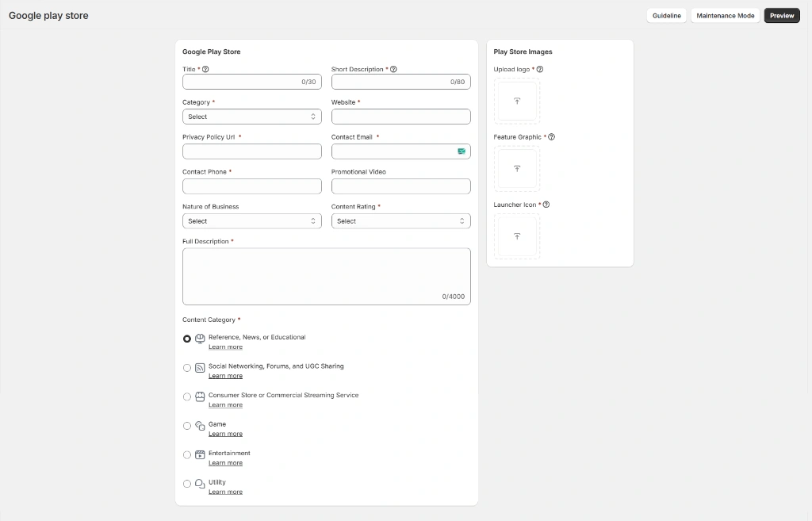Screen dimensions: 812x521
Task: Click the 0/4000 character counter
Action: pyautogui.click(x=453, y=297)
